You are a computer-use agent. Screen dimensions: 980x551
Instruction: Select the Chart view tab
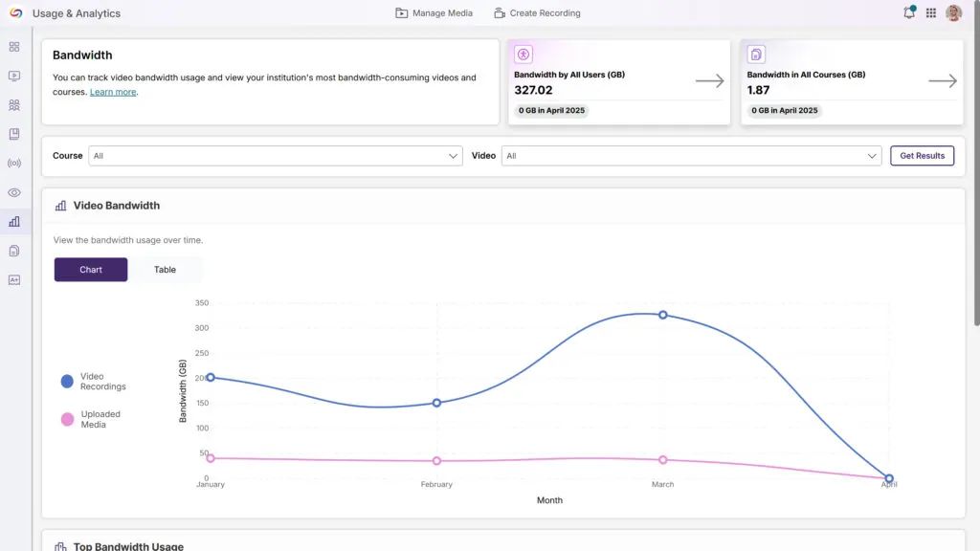pos(91,270)
